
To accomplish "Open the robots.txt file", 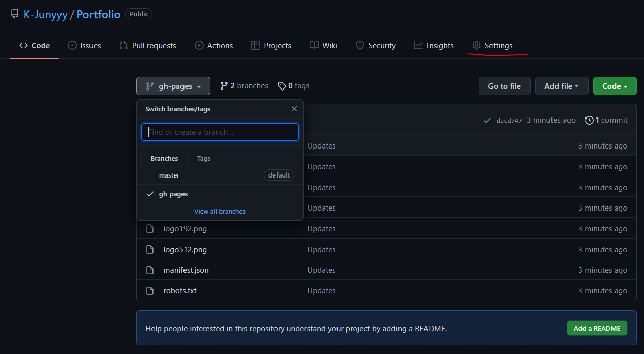I will (x=180, y=291).
